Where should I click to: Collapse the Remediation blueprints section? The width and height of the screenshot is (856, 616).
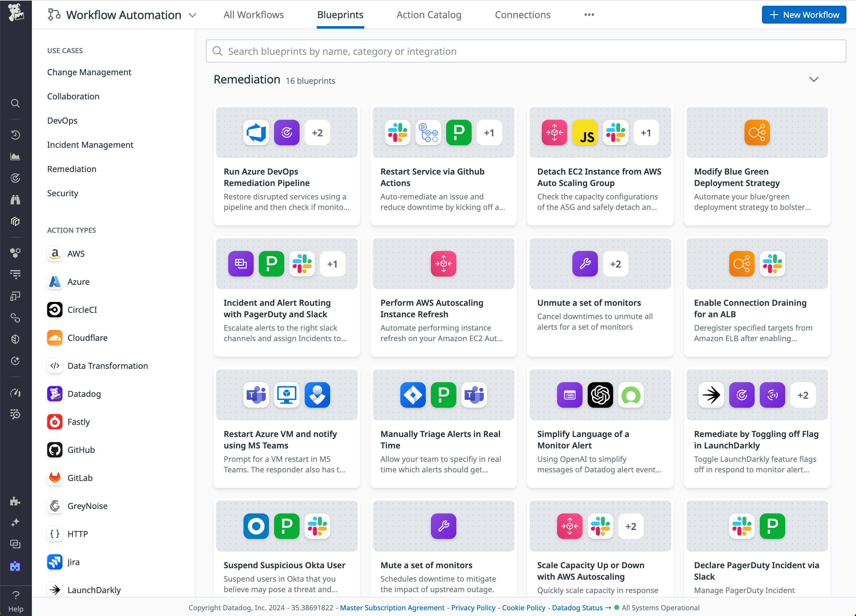(x=814, y=80)
